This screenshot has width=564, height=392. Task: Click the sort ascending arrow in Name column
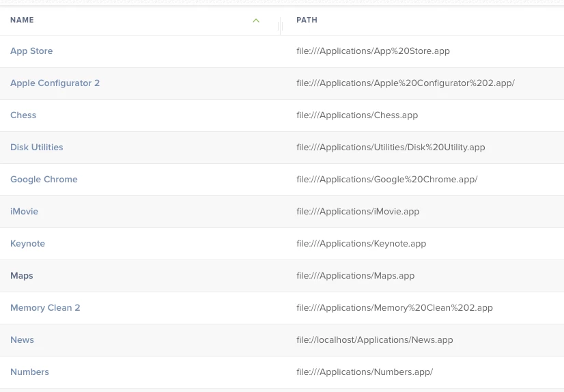pyautogui.click(x=256, y=20)
